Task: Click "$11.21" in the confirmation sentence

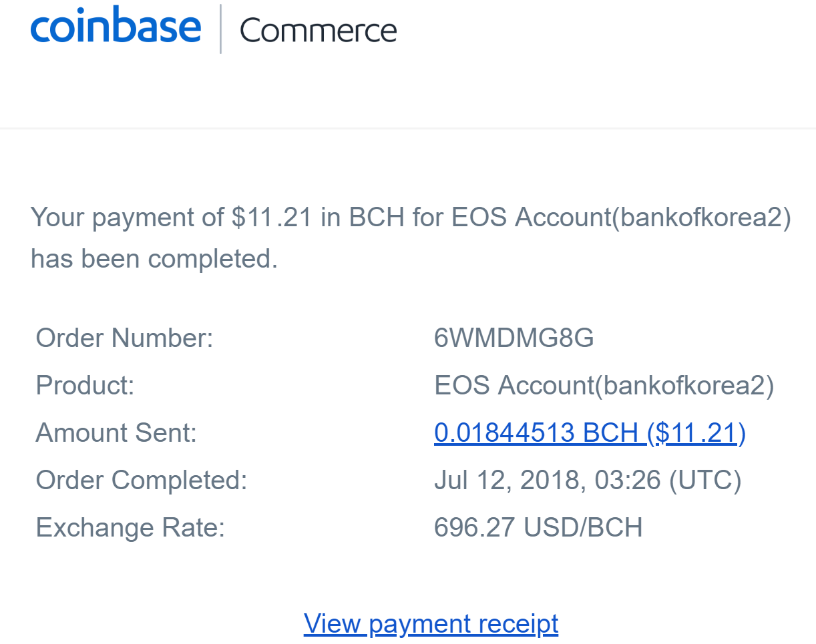Action: (272, 218)
